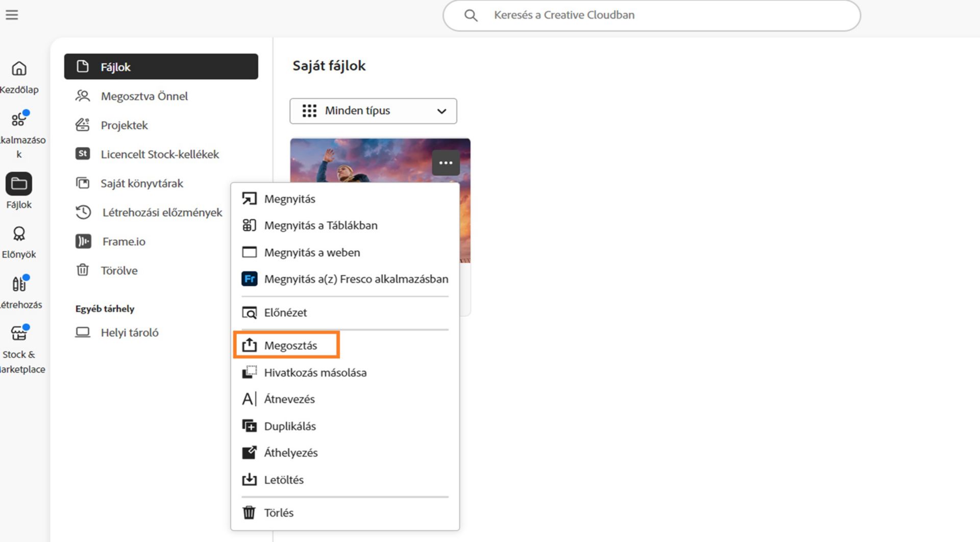Screen dimensions: 980x542
Task: Click the Törölve trash can icon
Action: click(83, 270)
